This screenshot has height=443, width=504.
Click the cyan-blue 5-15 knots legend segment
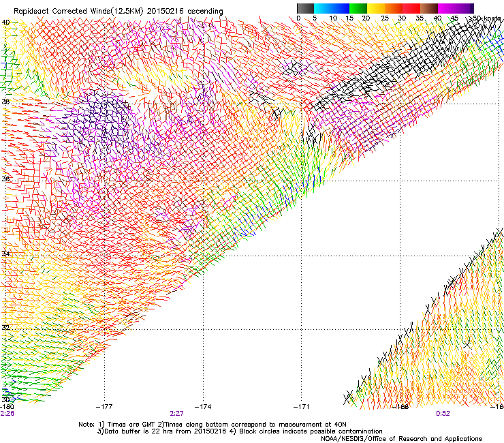click(x=332, y=8)
